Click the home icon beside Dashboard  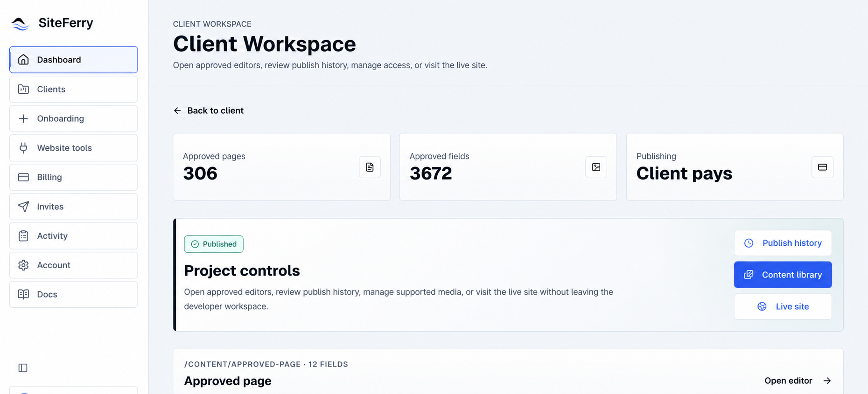click(x=23, y=60)
